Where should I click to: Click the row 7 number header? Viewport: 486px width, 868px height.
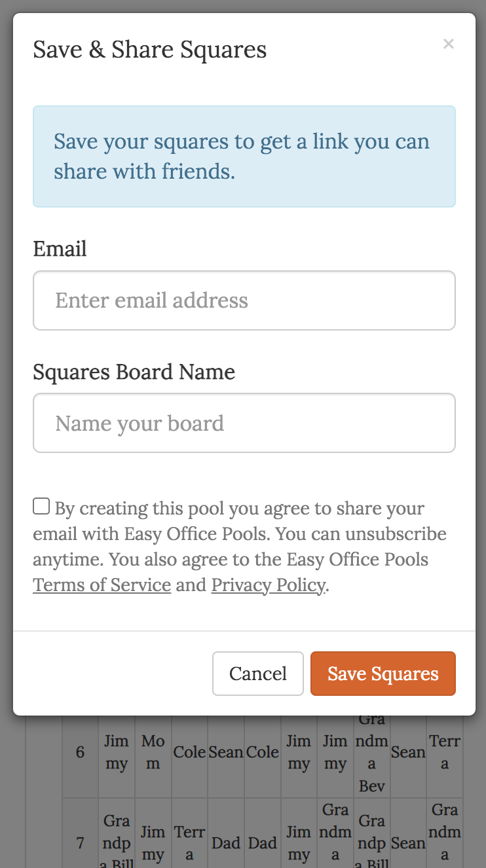[80, 843]
